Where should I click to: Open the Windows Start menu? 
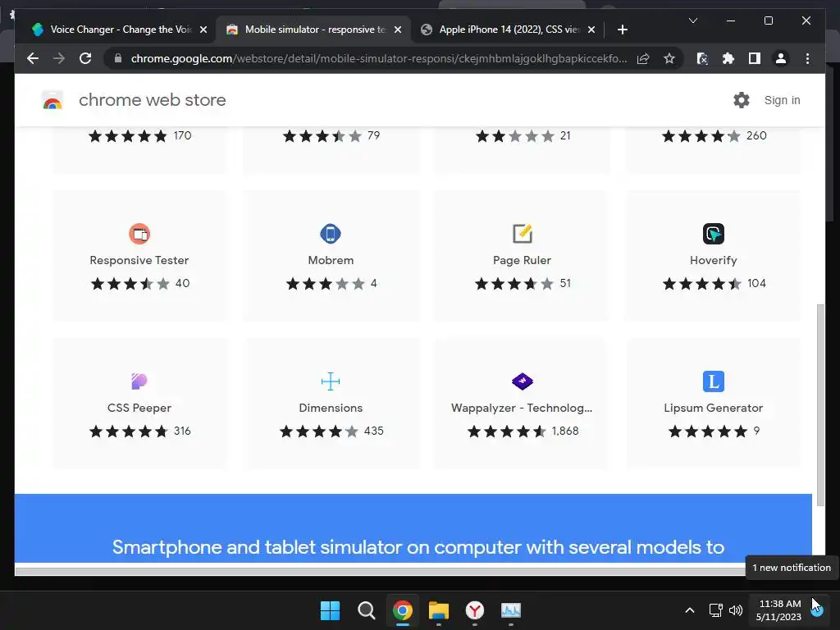click(x=330, y=610)
